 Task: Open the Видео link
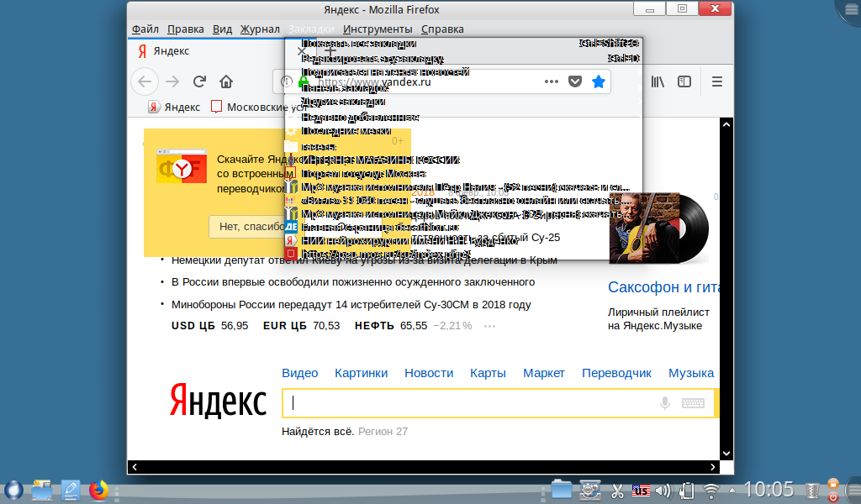coord(300,373)
